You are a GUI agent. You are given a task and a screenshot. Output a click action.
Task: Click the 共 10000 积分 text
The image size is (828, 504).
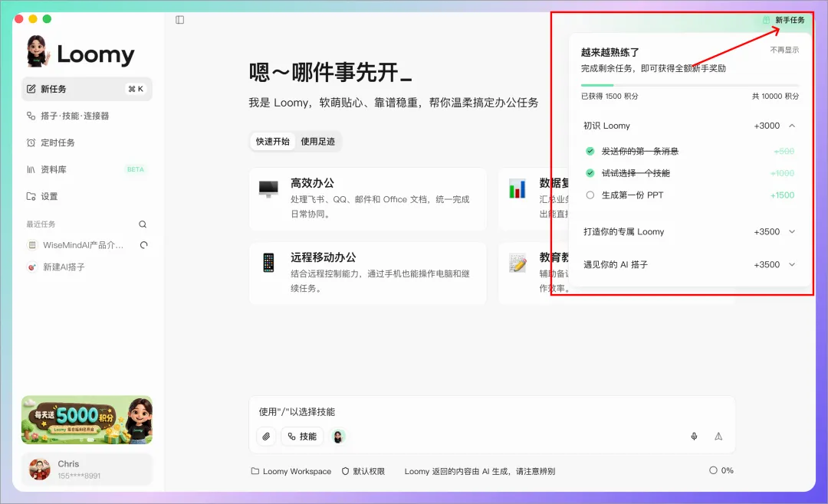(775, 96)
